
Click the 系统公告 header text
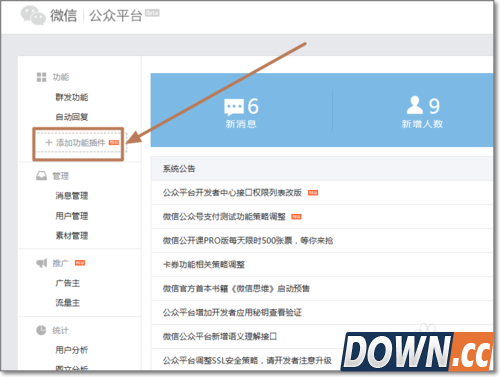[x=179, y=169]
